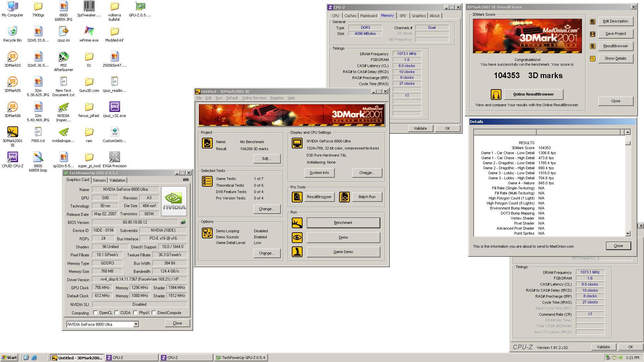This screenshot has height=362, width=644.
Task: Click the Details list scroll-down arrow
Action: point(628,234)
